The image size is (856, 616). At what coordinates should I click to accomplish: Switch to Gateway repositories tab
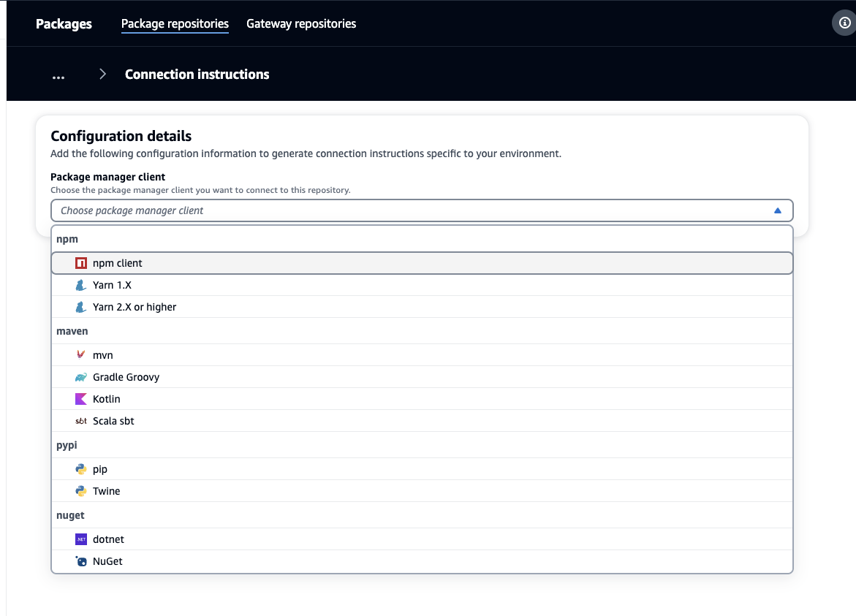300,23
